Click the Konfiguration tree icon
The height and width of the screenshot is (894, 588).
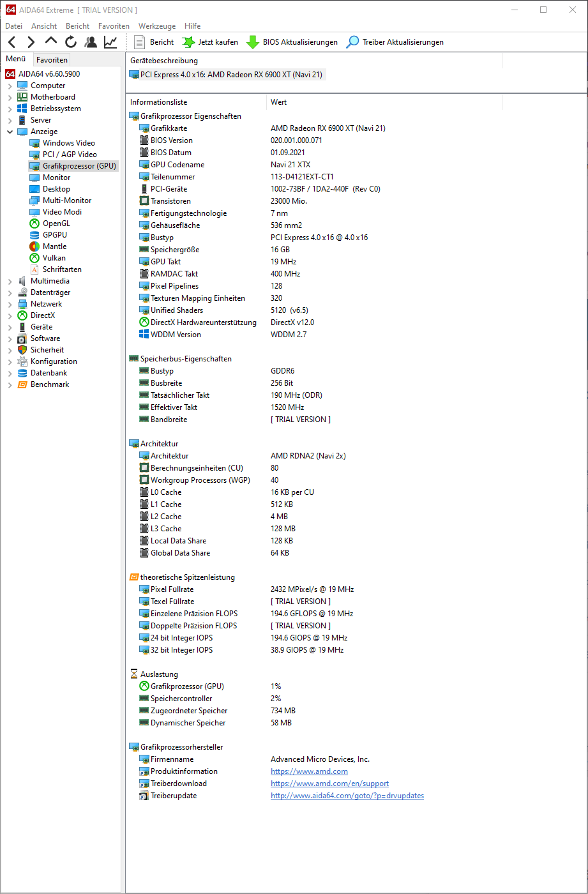pyautogui.click(x=22, y=361)
